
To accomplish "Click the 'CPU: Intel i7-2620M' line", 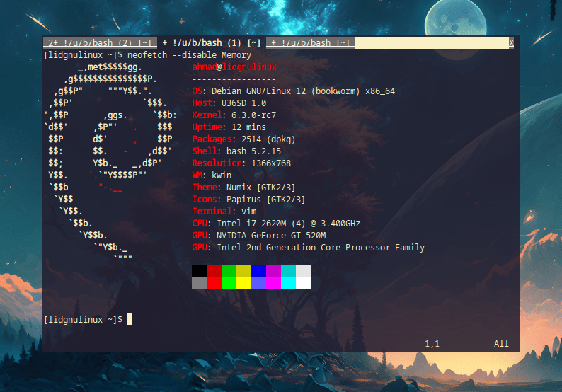I will [x=276, y=223].
